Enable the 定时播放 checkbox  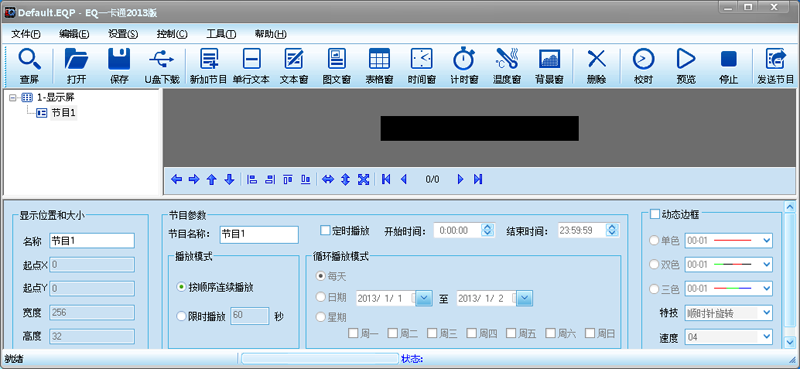pyautogui.click(x=325, y=230)
